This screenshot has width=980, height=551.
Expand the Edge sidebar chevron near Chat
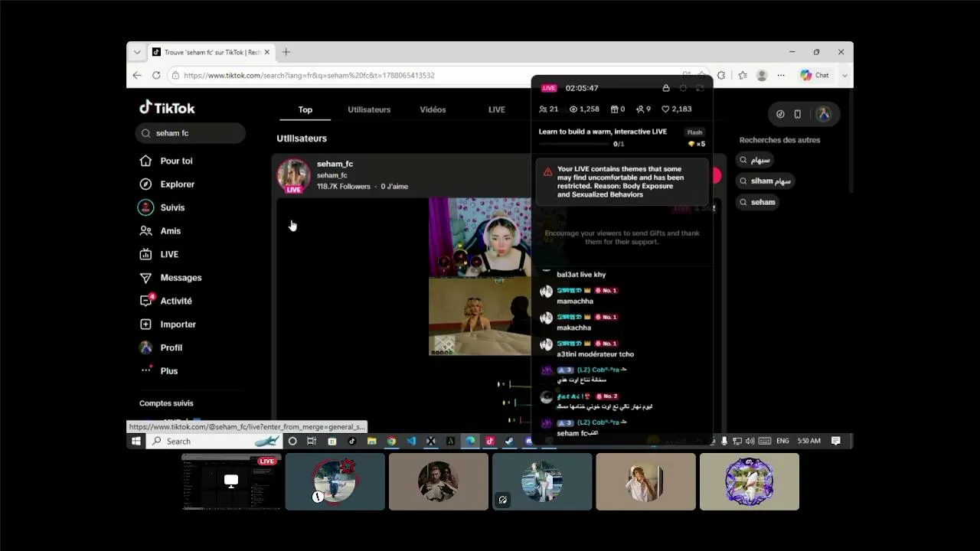pos(844,75)
